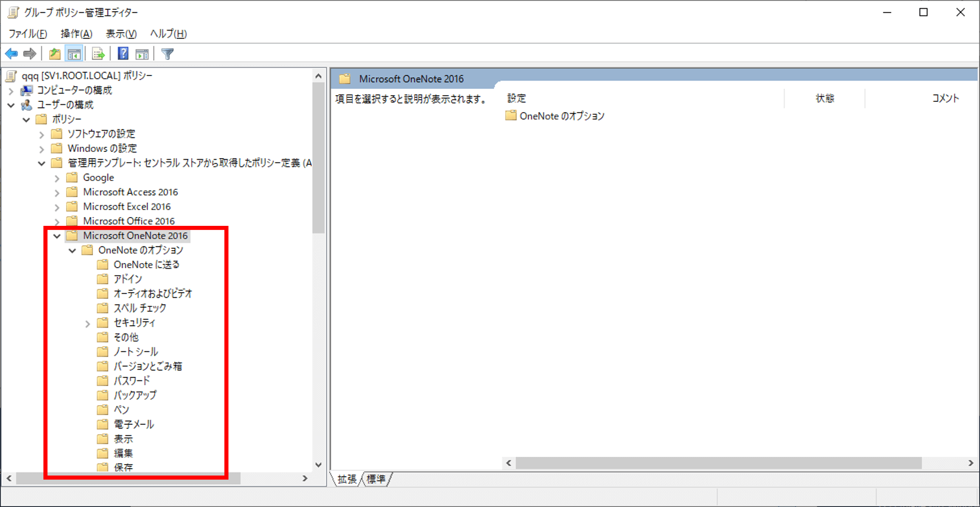Collapse the ポリシー node
This screenshot has width=980, height=507.
click(x=26, y=119)
